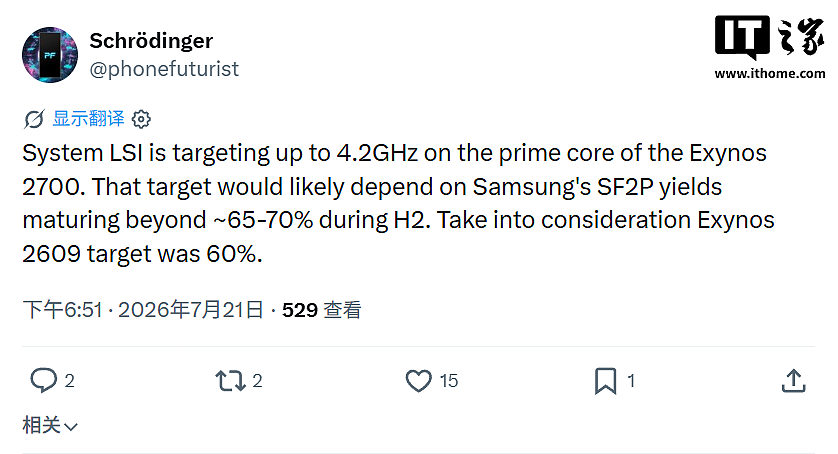Click the chevron next to 相关
The image size is (838, 454).
(x=71, y=427)
